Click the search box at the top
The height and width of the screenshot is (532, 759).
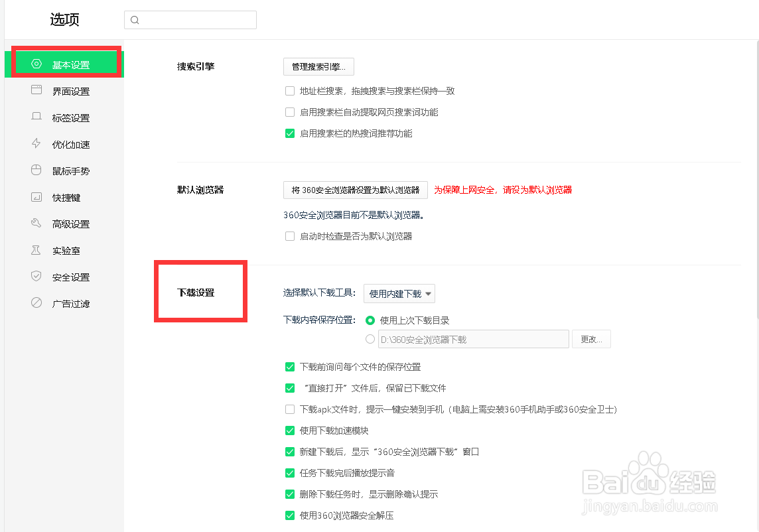[x=190, y=20]
